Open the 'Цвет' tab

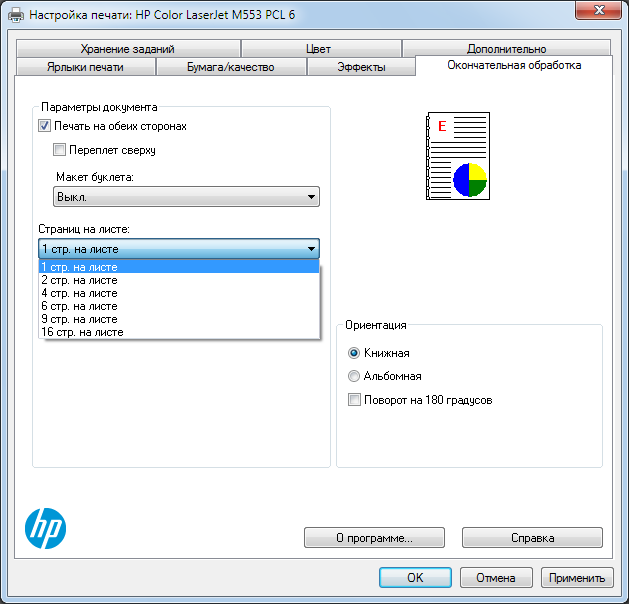(x=319, y=49)
